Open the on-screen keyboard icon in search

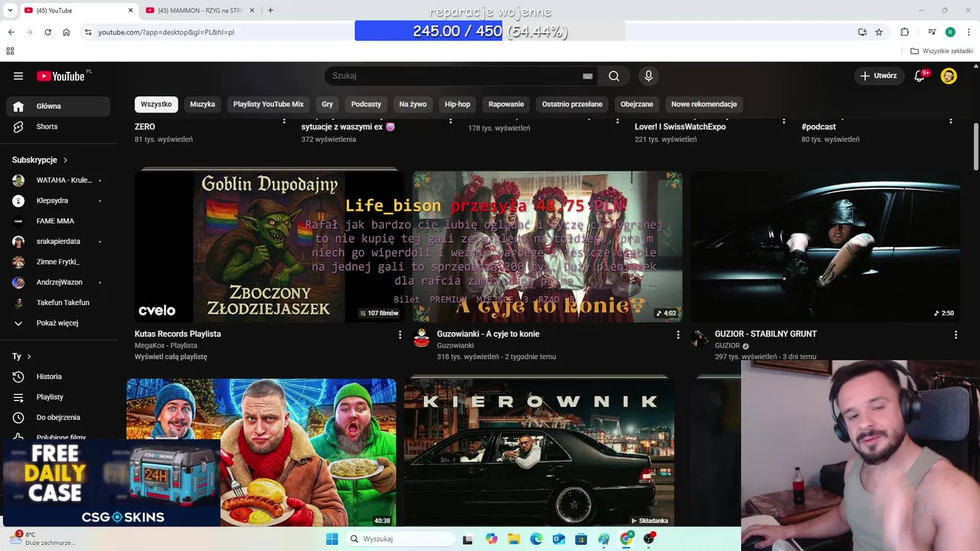click(x=587, y=76)
